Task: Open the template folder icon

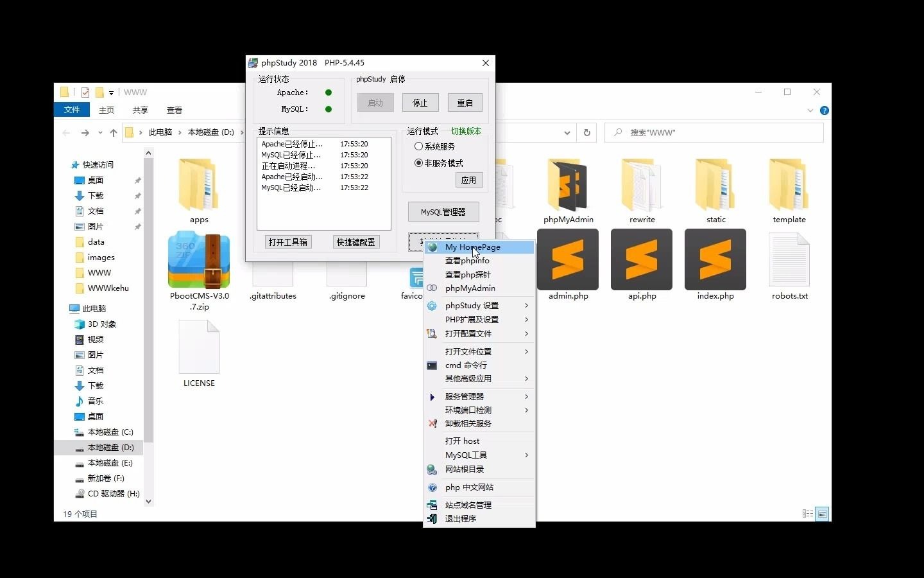Action: click(789, 185)
